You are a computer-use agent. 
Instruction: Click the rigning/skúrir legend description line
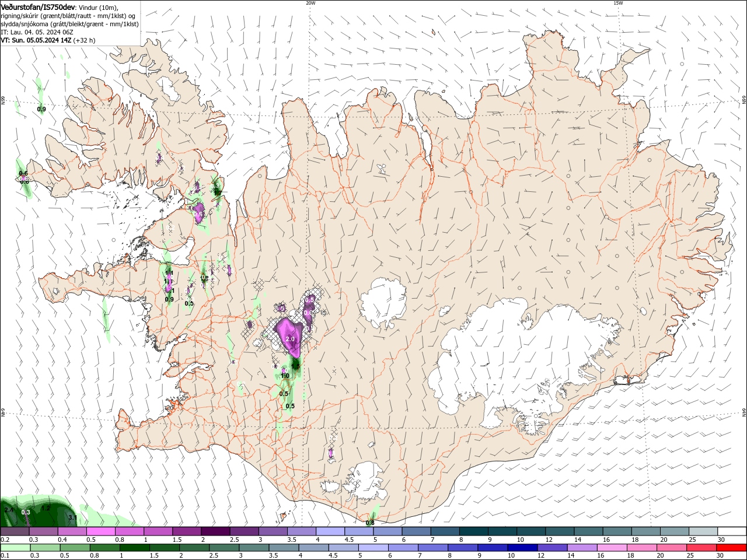click(69, 16)
